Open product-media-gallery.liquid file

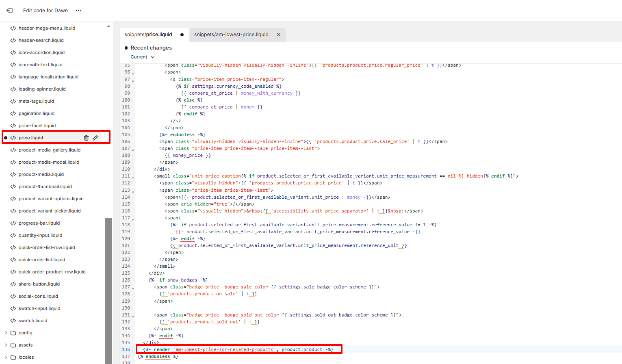(50, 150)
